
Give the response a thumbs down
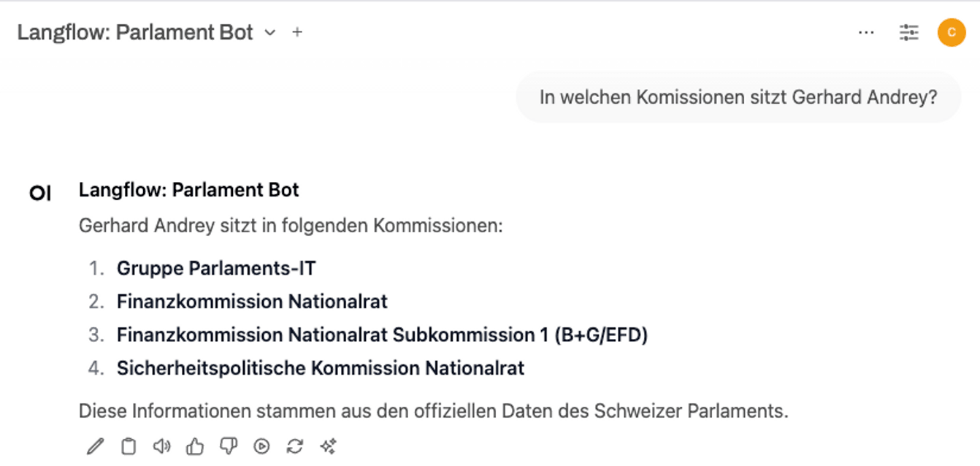[x=228, y=446]
